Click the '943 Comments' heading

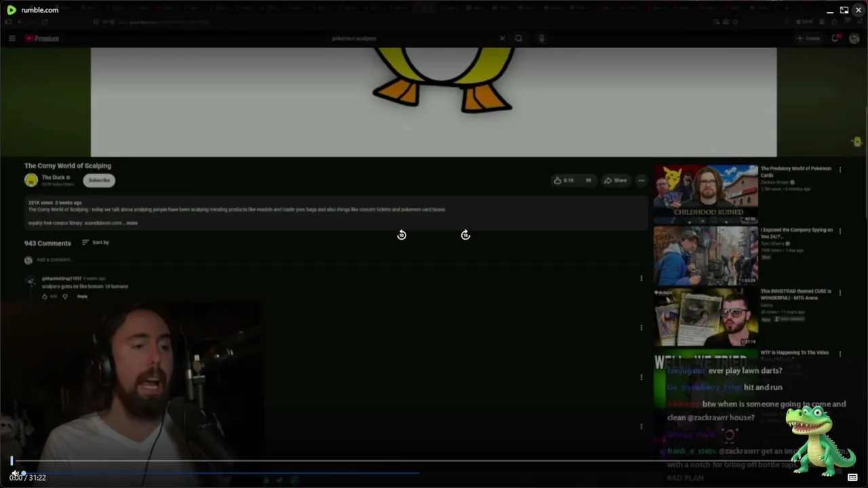click(47, 243)
